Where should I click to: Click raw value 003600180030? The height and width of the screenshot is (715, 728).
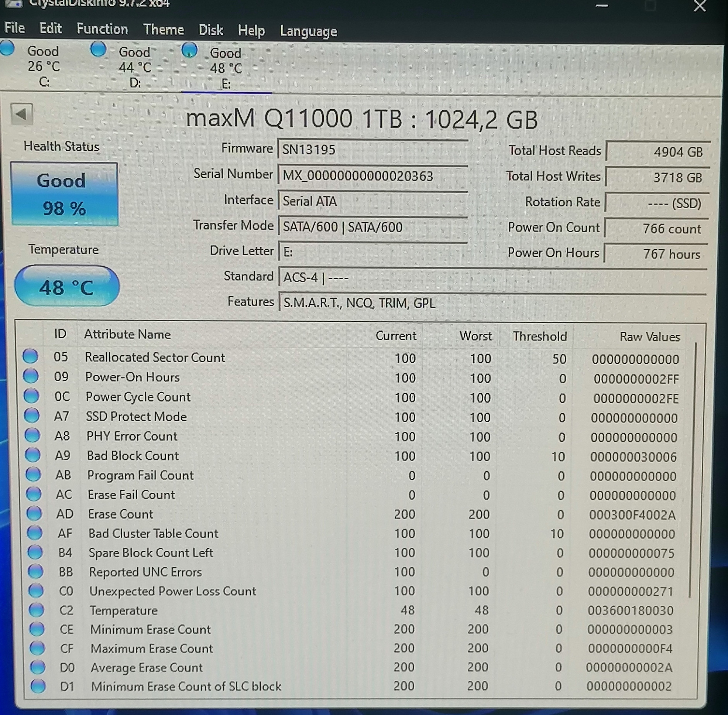coord(631,610)
